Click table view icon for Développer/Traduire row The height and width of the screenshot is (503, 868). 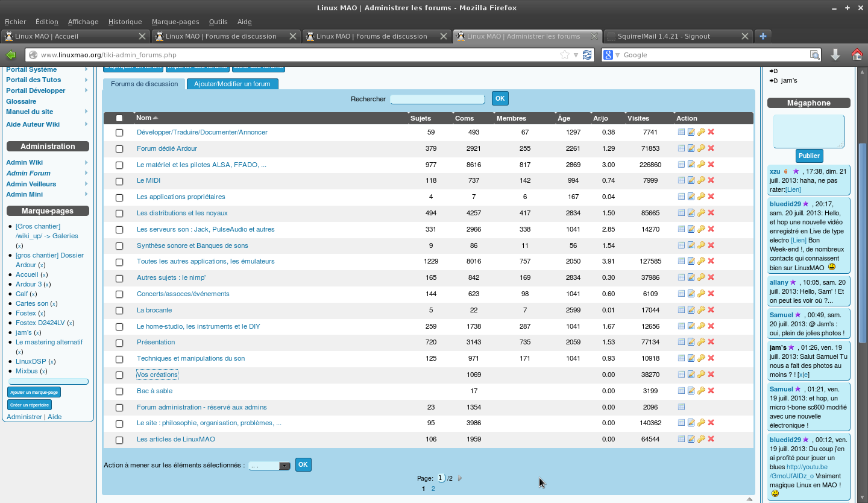pyautogui.click(x=682, y=132)
